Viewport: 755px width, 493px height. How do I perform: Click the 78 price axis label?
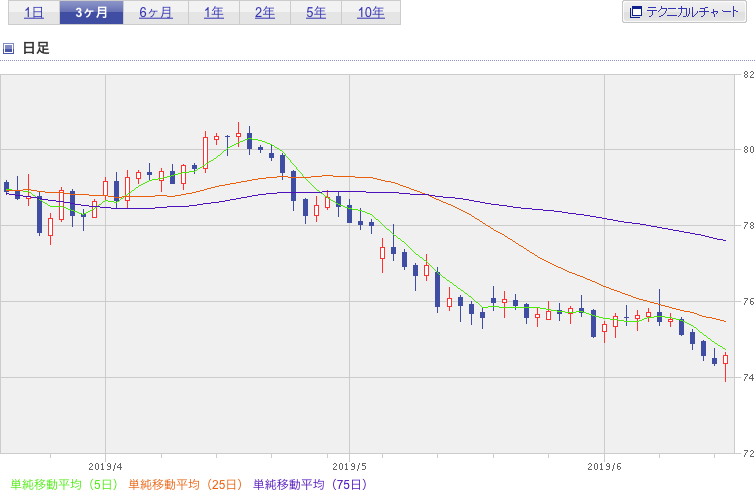coord(748,226)
